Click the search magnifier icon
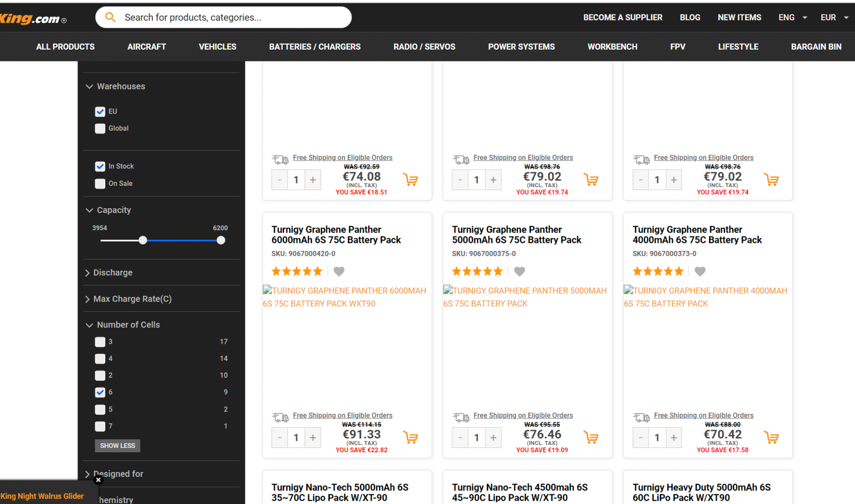This screenshot has height=504, width=855. [111, 17]
